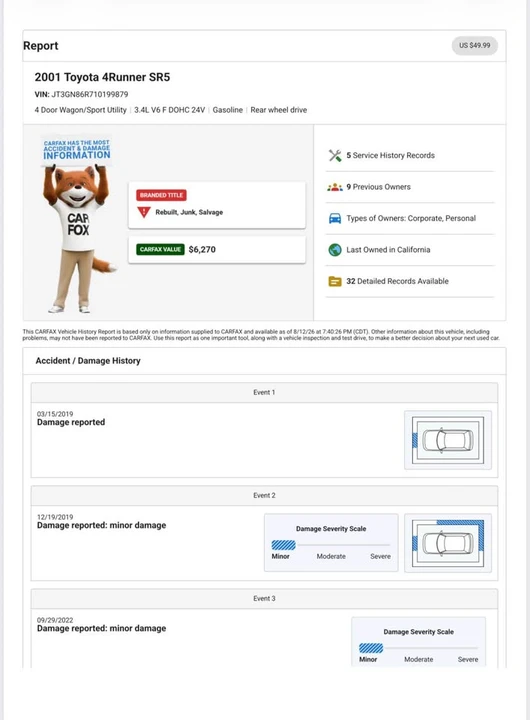530x720 pixels.
Task: Click Event 3 Damage Severity Scale bar
Action: [x=418, y=648]
